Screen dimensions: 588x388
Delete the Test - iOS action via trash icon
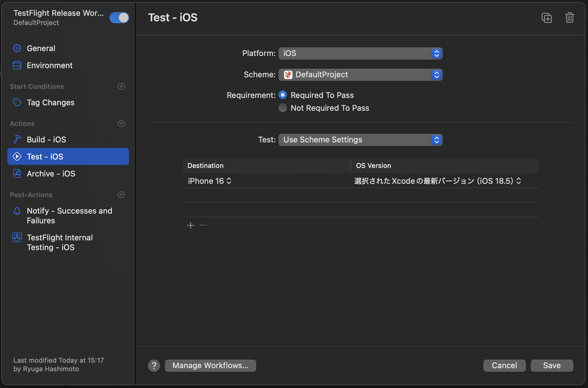(569, 18)
